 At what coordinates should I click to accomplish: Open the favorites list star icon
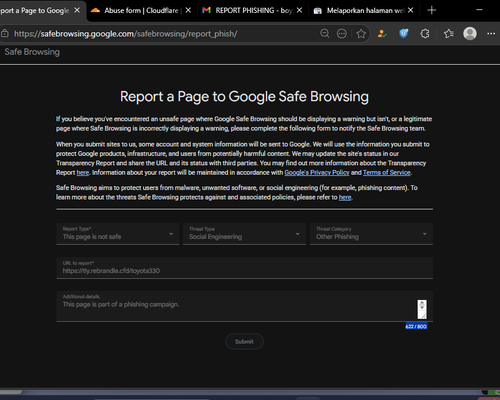point(448,33)
